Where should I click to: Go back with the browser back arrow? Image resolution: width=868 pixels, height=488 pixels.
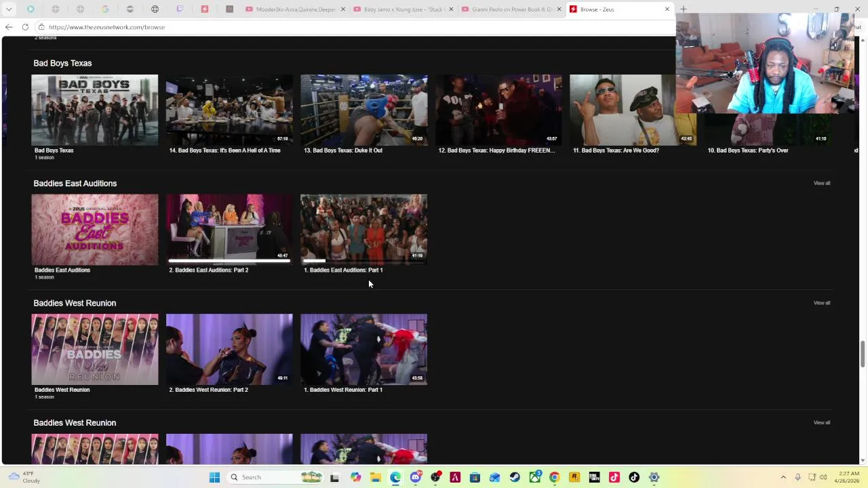click(9, 27)
